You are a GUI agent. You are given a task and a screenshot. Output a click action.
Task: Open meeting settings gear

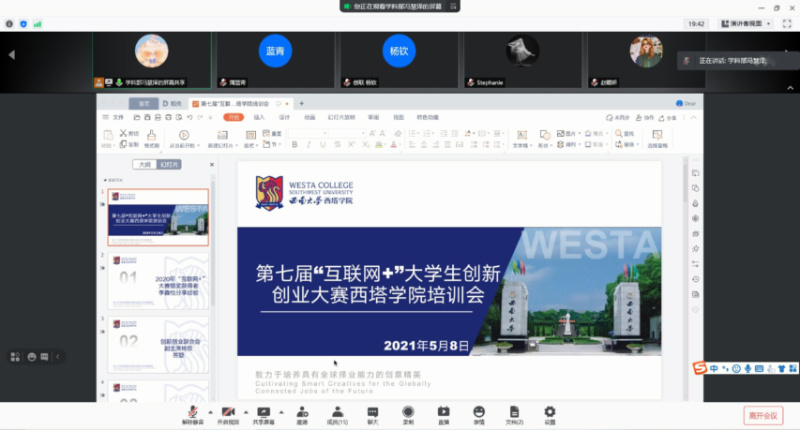click(549, 413)
